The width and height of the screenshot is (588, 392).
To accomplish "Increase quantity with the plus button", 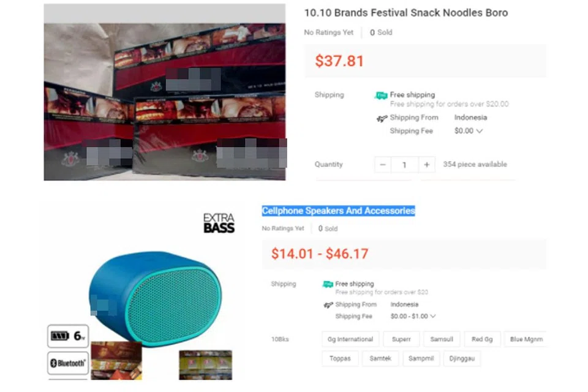I will click(427, 165).
